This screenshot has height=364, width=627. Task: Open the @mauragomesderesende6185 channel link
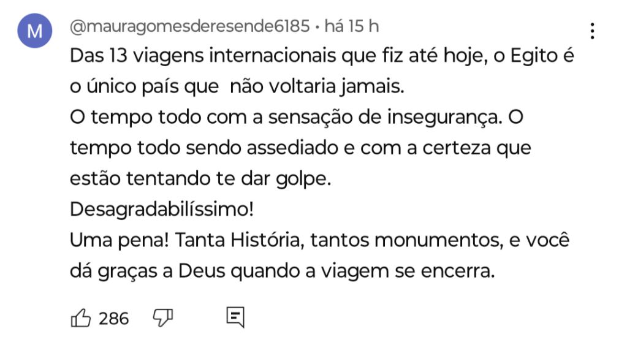(189, 26)
